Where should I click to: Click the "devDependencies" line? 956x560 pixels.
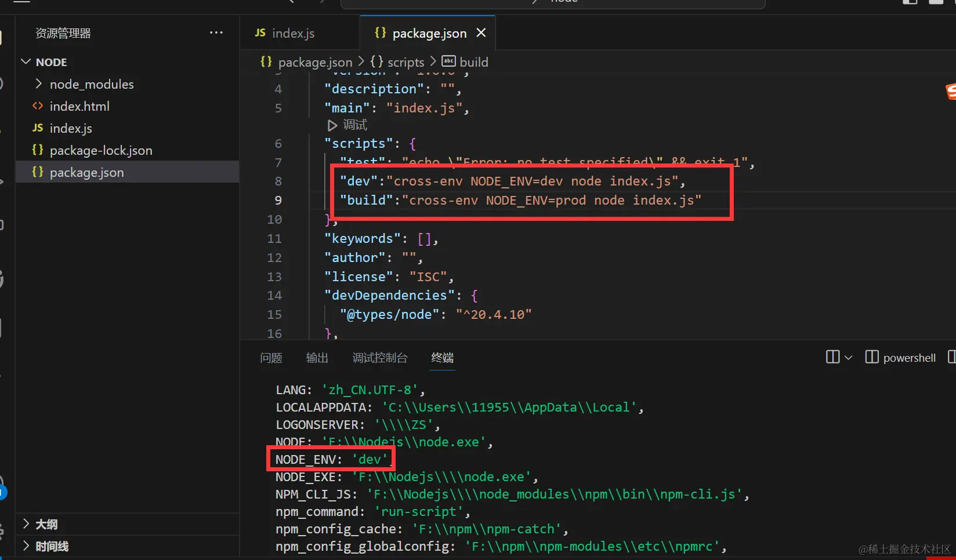tap(401, 296)
